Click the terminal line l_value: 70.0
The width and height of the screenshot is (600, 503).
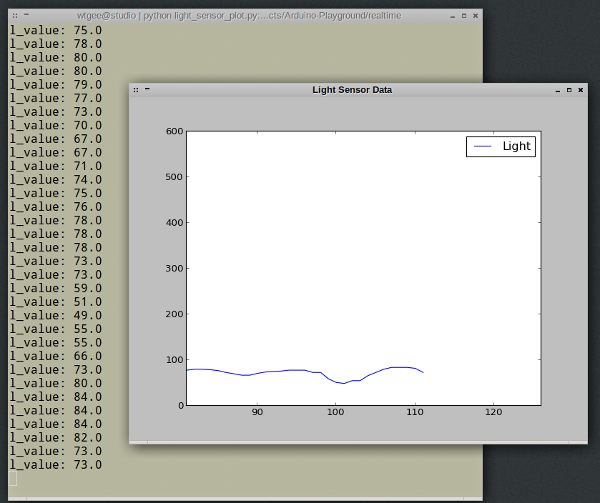[x=56, y=125]
